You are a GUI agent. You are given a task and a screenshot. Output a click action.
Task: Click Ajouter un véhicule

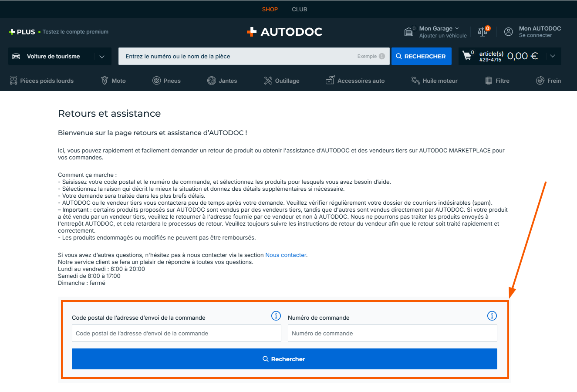click(443, 36)
